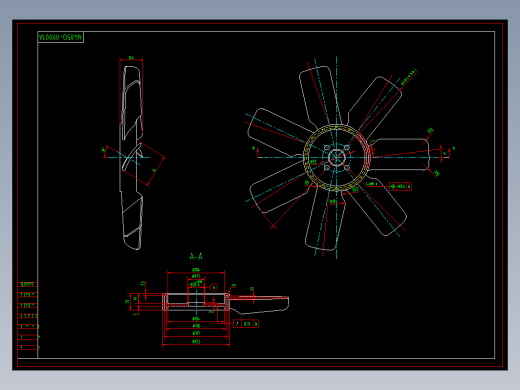Click the fan blade on the horizontal centerline
This screenshot has width=520, height=390.
(400, 155)
